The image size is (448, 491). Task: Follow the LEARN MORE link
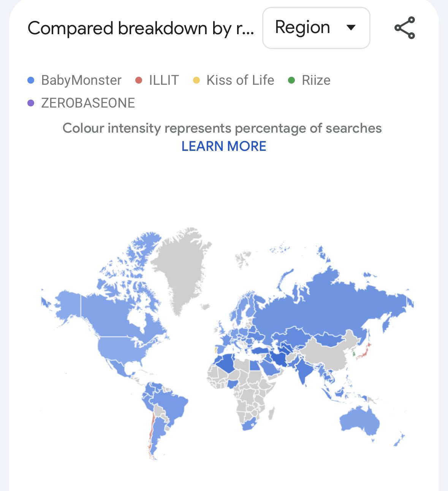pos(224,146)
